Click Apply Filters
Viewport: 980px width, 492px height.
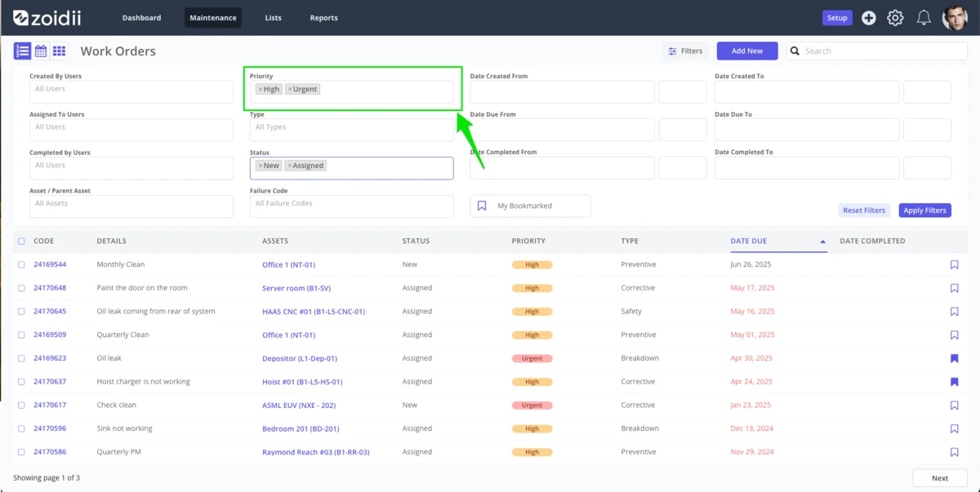coord(925,211)
